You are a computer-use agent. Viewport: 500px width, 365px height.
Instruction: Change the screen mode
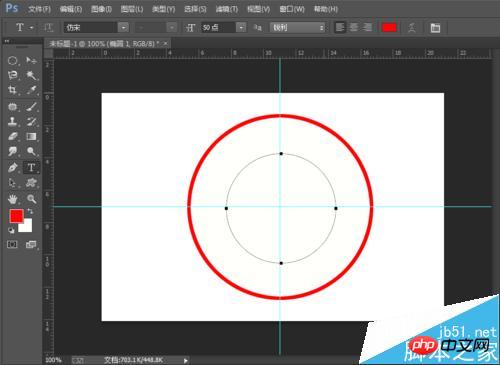[x=31, y=245]
